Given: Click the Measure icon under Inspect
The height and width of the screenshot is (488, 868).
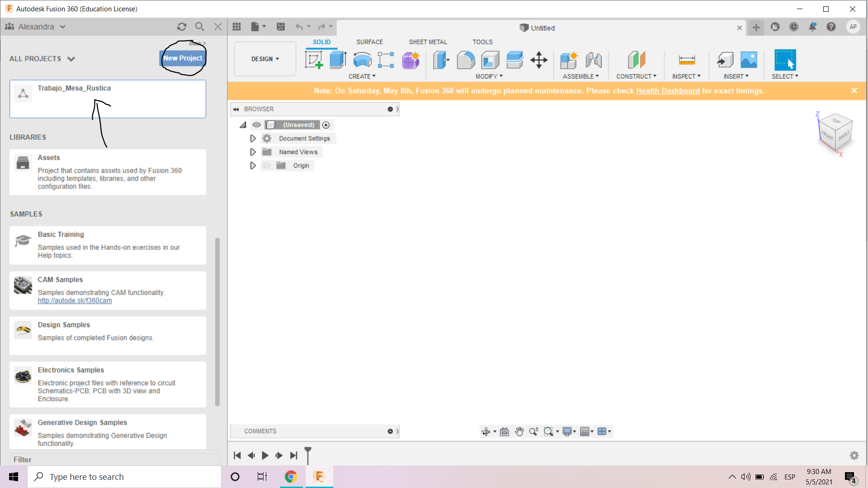Looking at the screenshot, I should tap(687, 60).
